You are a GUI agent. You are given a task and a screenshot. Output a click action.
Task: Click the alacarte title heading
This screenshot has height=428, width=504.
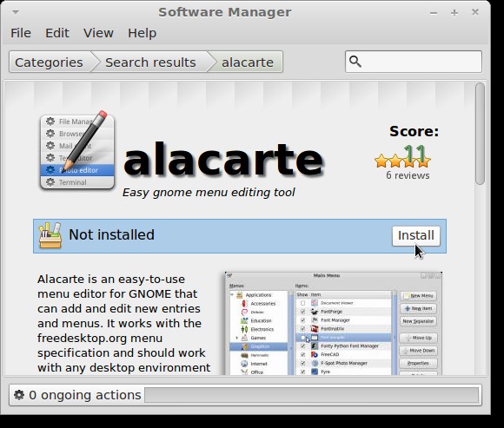[x=223, y=160]
